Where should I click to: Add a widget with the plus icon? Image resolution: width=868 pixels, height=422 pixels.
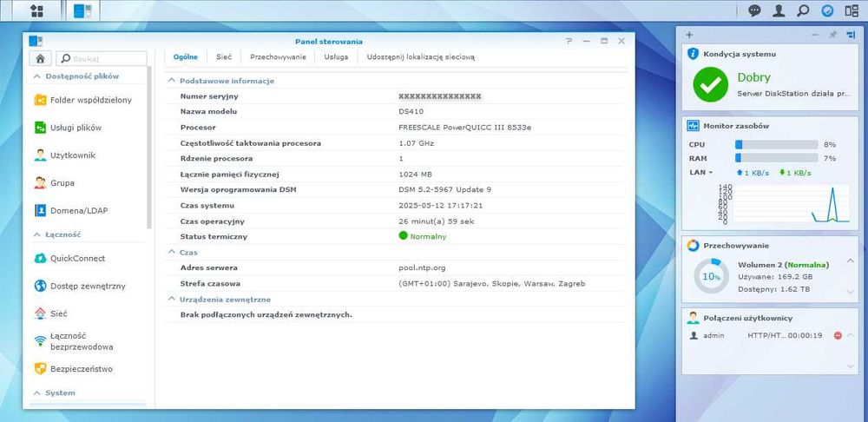pyautogui.click(x=689, y=35)
